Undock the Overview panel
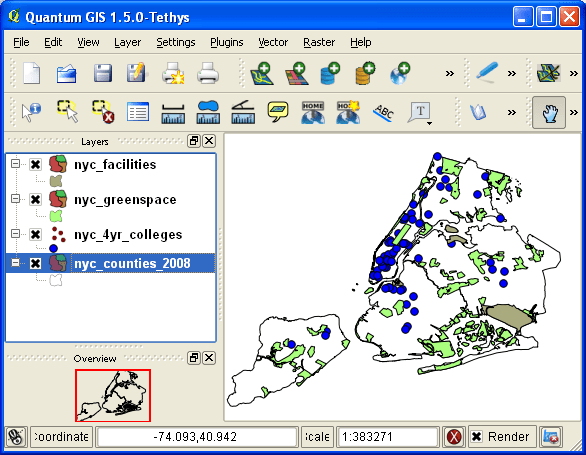 [194, 358]
